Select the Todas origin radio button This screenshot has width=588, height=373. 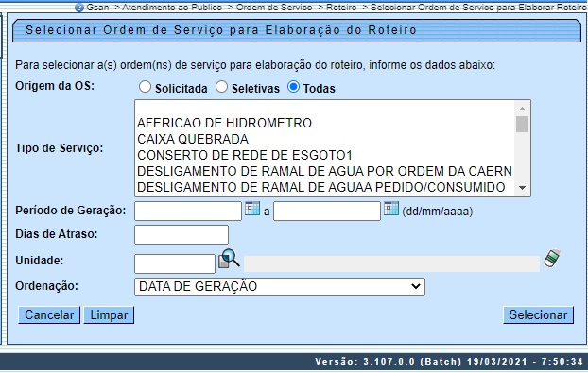pyautogui.click(x=293, y=87)
